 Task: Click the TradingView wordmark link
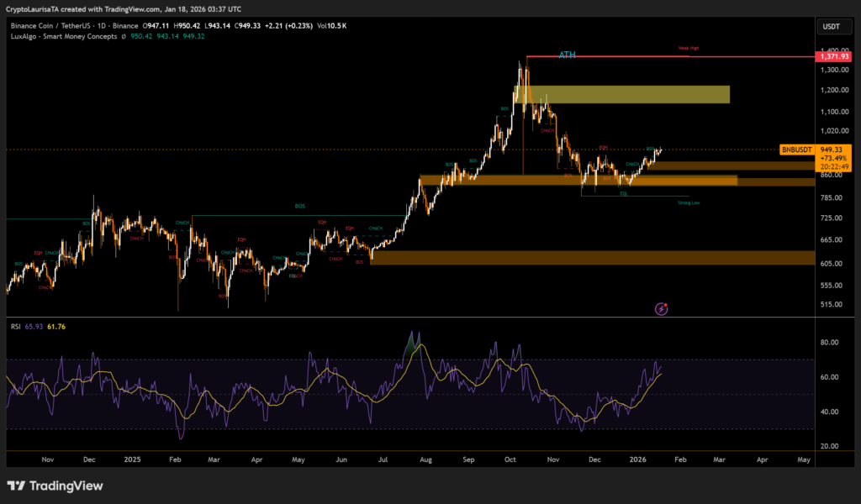pyautogui.click(x=66, y=486)
